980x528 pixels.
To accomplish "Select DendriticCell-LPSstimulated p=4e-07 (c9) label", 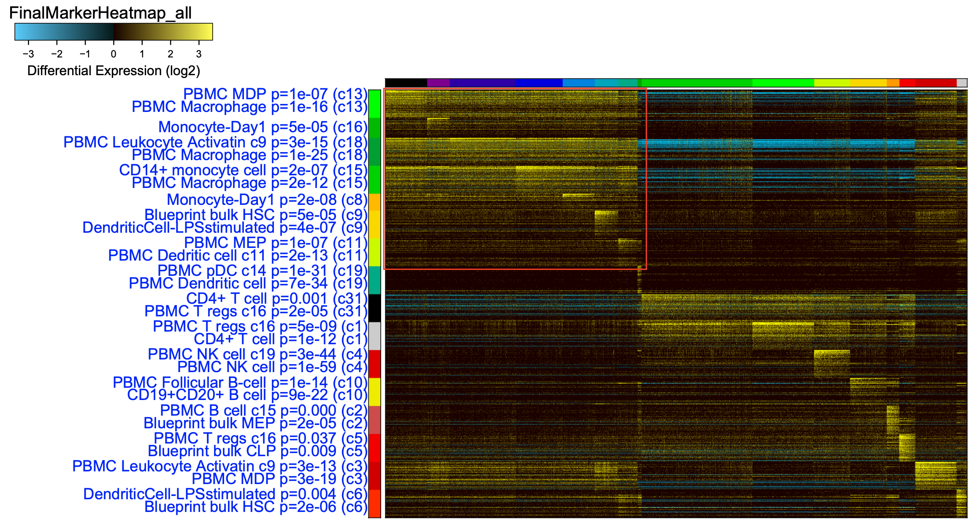I will click(x=225, y=227).
